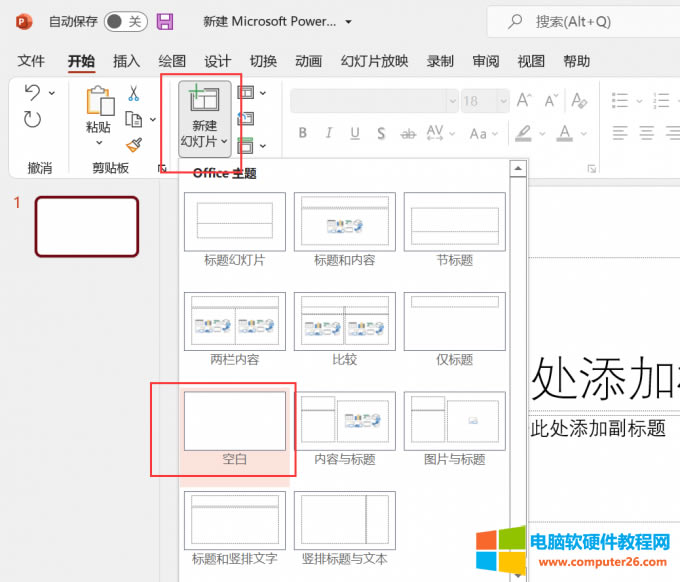This screenshot has height=582, width=680.
Task: Click the Redo arrow icon
Action: [x=32, y=120]
